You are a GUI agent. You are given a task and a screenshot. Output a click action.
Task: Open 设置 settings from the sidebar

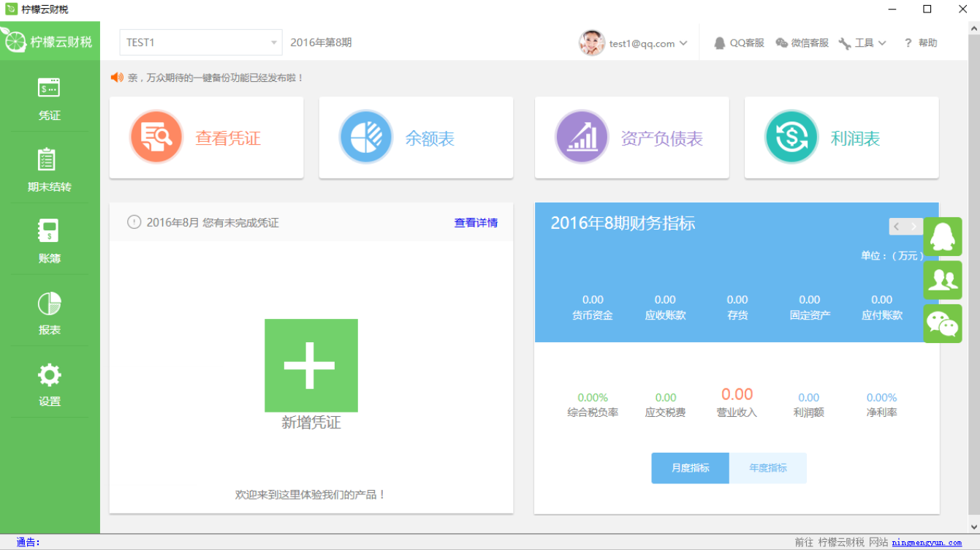coord(48,384)
